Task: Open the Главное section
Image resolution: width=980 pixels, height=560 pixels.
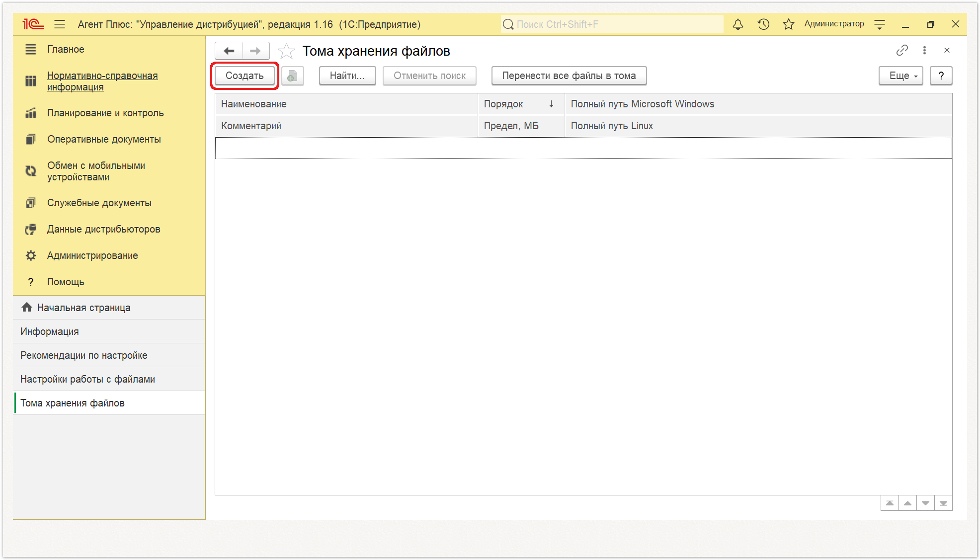Action: [x=66, y=49]
